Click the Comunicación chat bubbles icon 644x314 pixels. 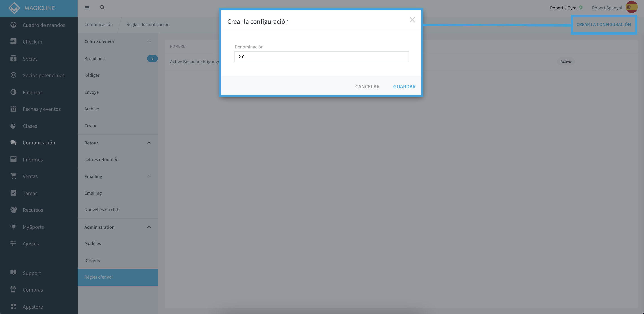pos(13,142)
